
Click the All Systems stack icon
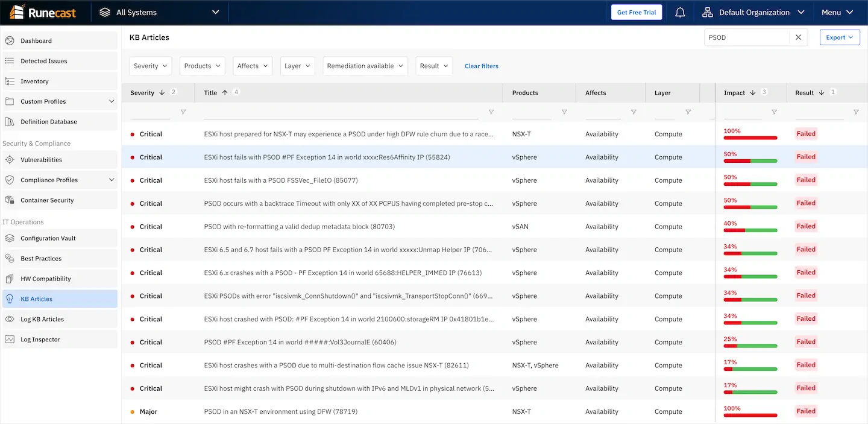tap(105, 12)
